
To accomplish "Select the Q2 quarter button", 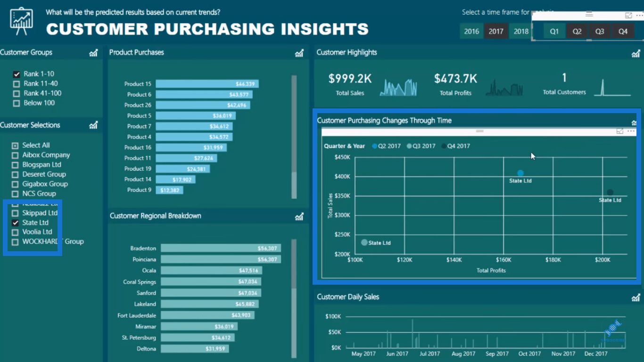I will (577, 31).
